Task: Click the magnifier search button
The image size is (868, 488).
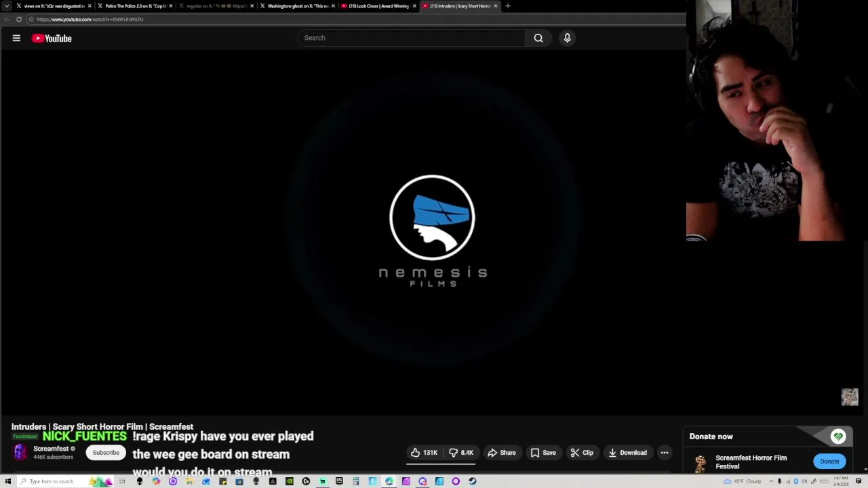Action: click(538, 38)
